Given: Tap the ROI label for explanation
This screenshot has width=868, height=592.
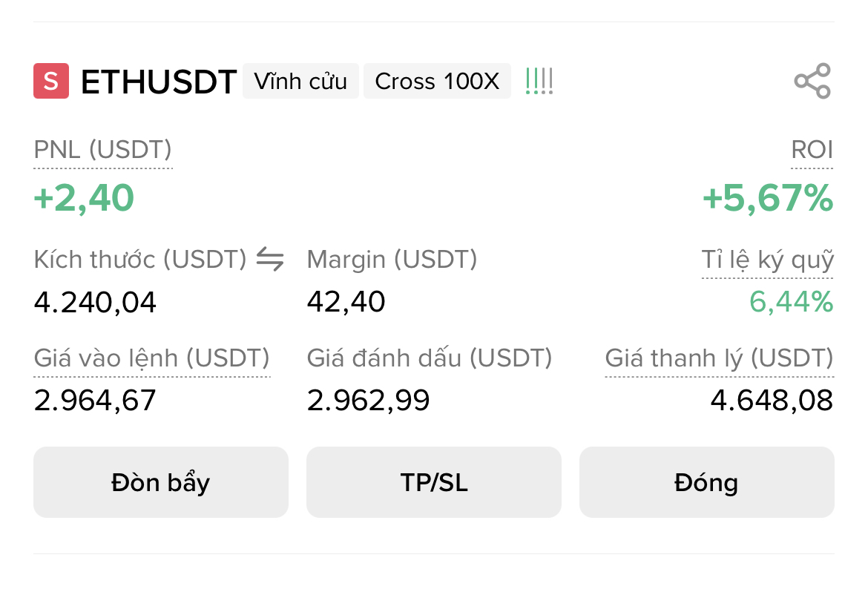Looking at the screenshot, I should 812,150.
